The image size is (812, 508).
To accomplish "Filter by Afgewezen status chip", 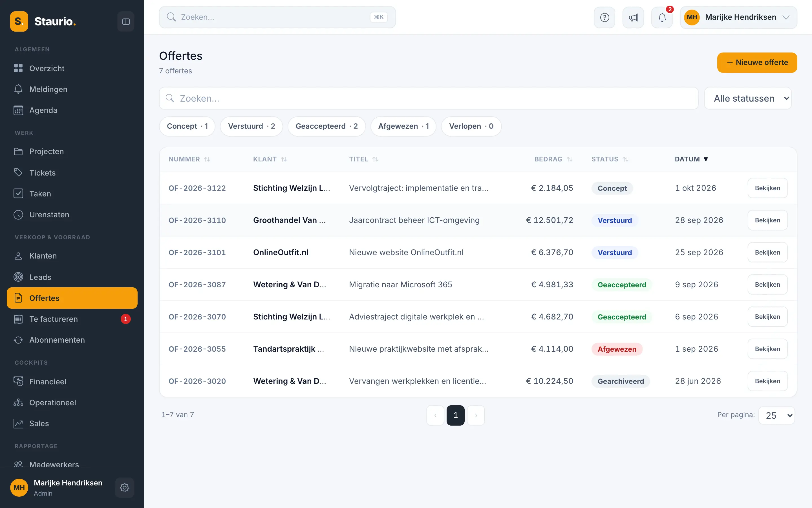I will click(403, 126).
